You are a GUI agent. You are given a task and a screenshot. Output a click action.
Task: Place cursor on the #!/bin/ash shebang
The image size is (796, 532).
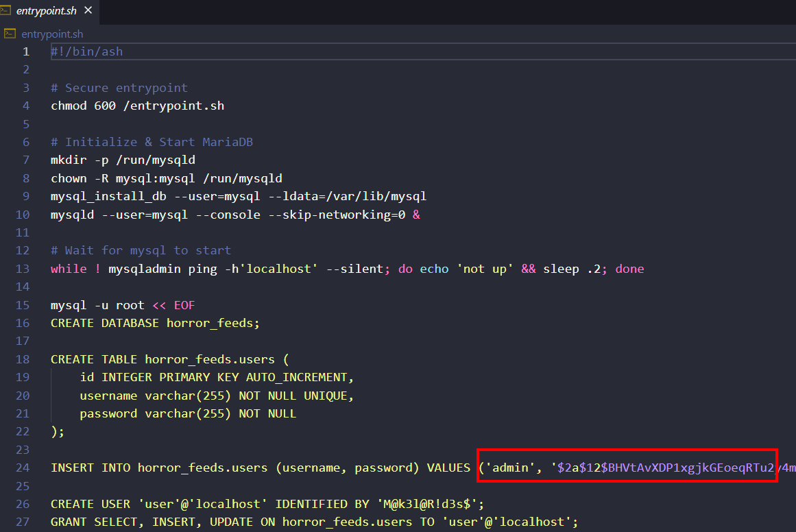click(86, 51)
